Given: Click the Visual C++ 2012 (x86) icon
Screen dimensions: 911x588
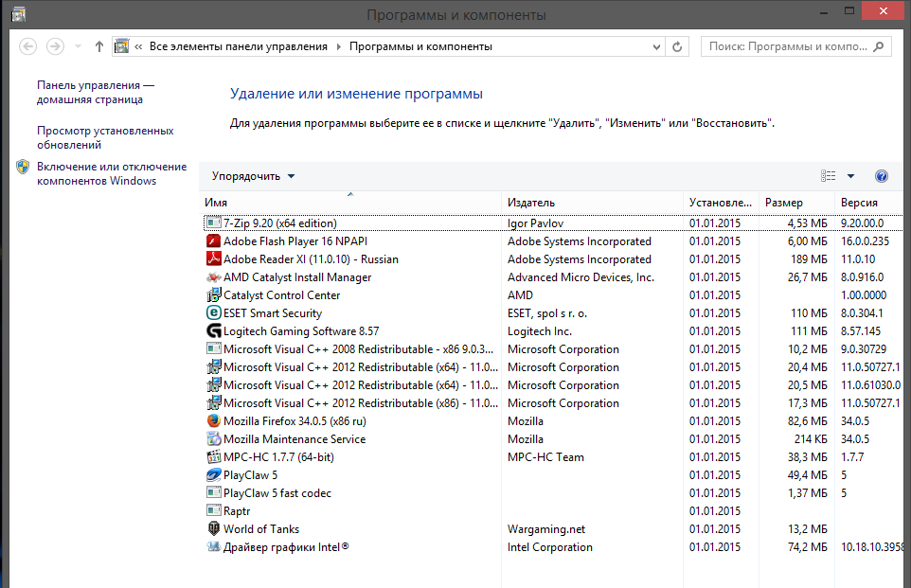Looking at the screenshot, I should coord(214,403).
